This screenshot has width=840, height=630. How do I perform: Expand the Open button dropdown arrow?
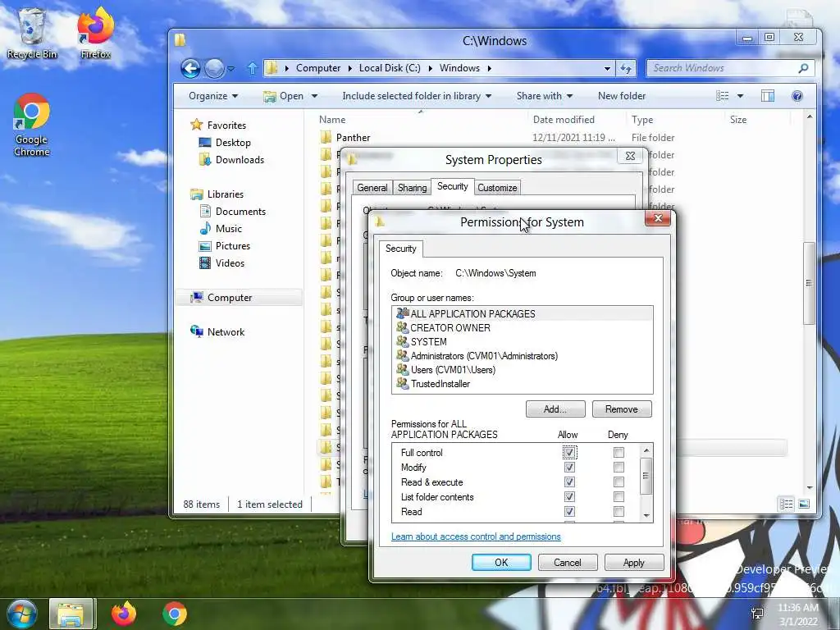(x=314, y=96)
